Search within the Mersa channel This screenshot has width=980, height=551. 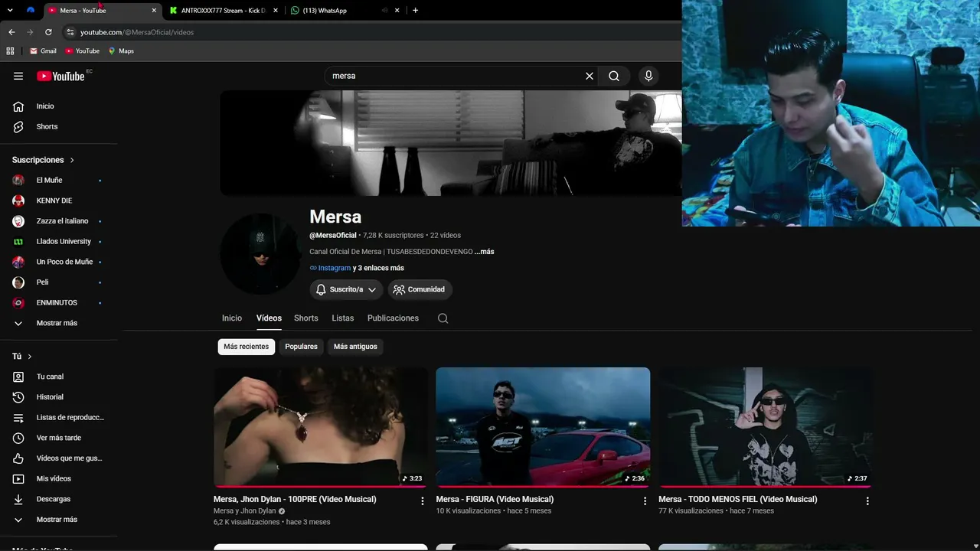tap(443, 318)
